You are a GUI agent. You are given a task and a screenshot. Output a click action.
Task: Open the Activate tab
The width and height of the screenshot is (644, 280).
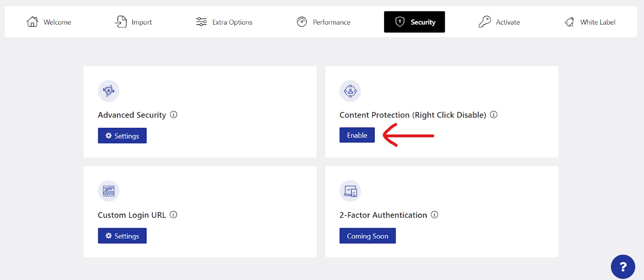point(499,22)
